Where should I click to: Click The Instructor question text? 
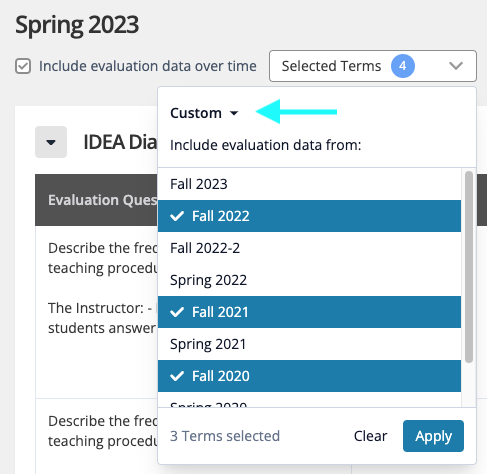102,318
